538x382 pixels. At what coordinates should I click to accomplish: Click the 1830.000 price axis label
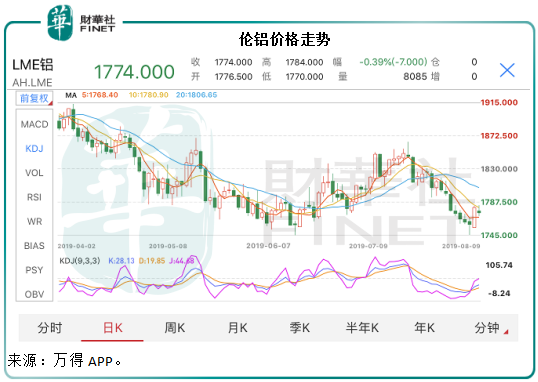click(x=499, y=169)
